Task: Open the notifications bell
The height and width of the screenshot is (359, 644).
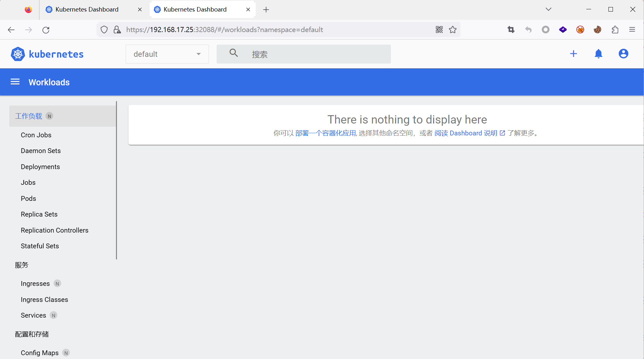Action: pyautogui.click(x=598, y=54)
